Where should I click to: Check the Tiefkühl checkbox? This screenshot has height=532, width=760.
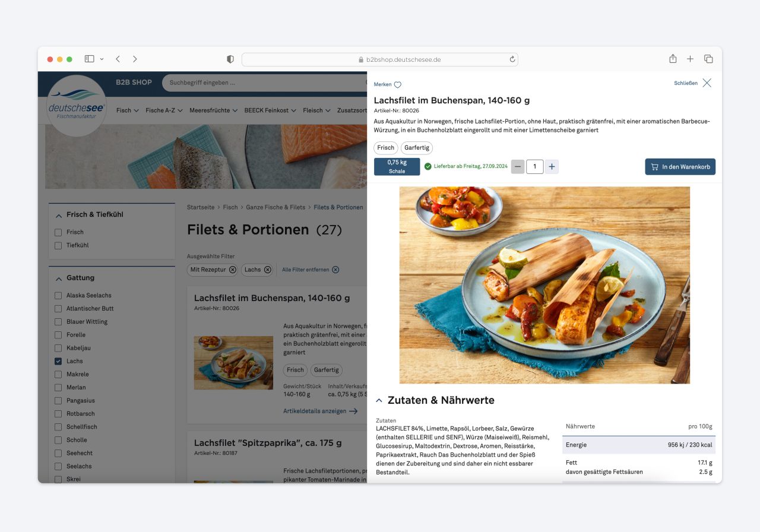pos(58,245)
